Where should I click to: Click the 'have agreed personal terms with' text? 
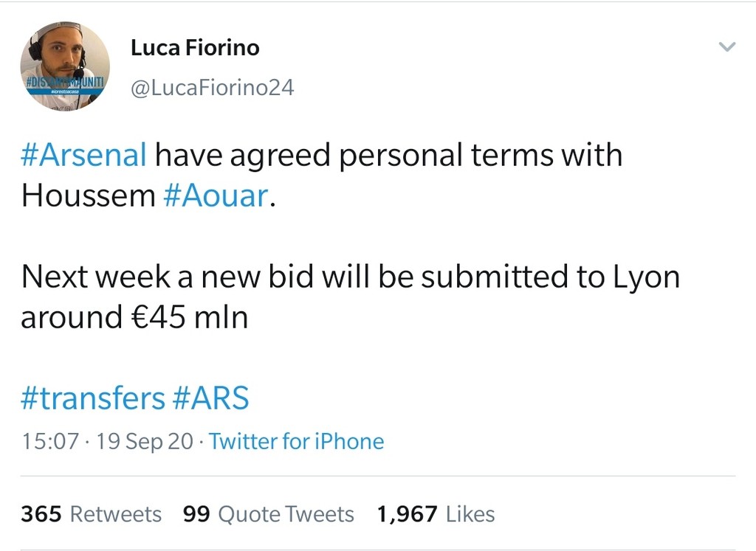pyautogui.click(x=388, y=156)
